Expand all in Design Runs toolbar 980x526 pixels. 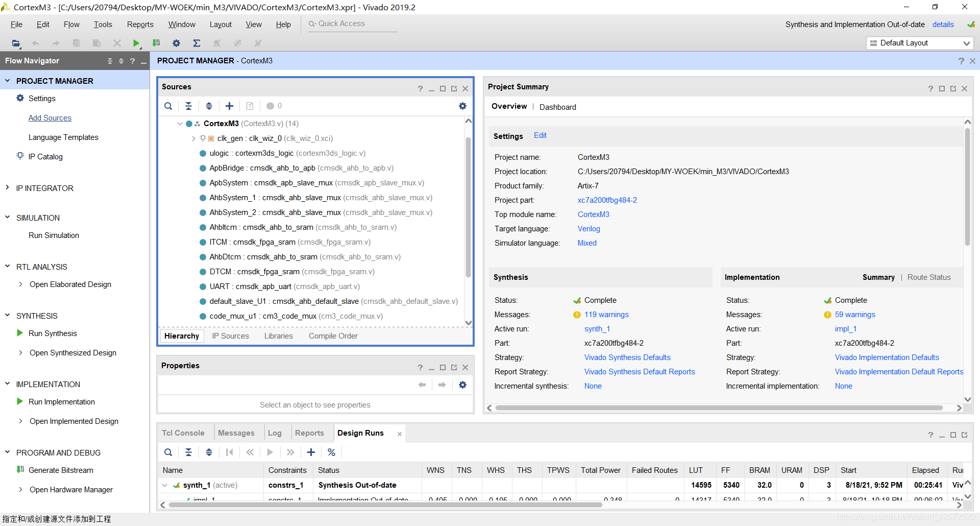coord(209,452)
